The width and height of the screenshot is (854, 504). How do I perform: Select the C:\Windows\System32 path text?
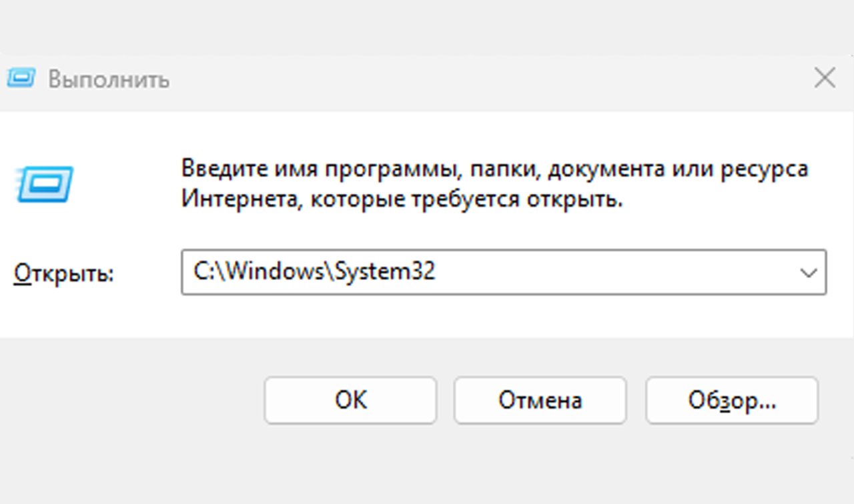point(314,272)
